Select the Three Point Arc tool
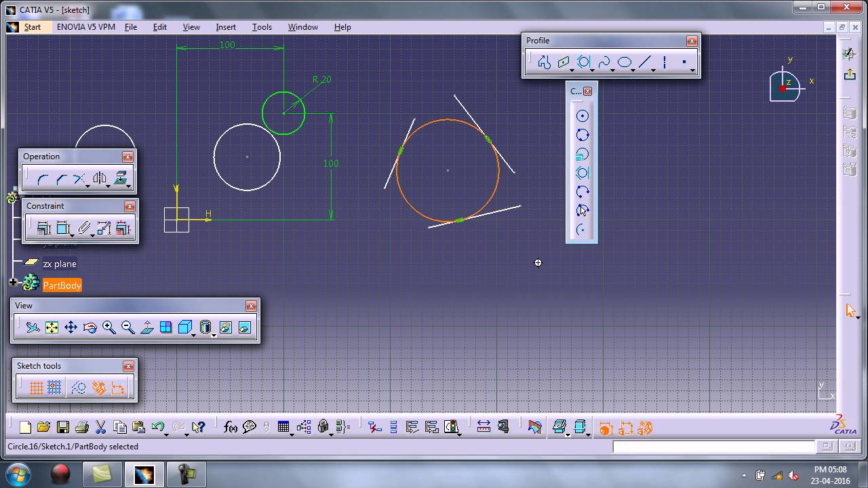This screenshot has height=488, width=868. 582,192
